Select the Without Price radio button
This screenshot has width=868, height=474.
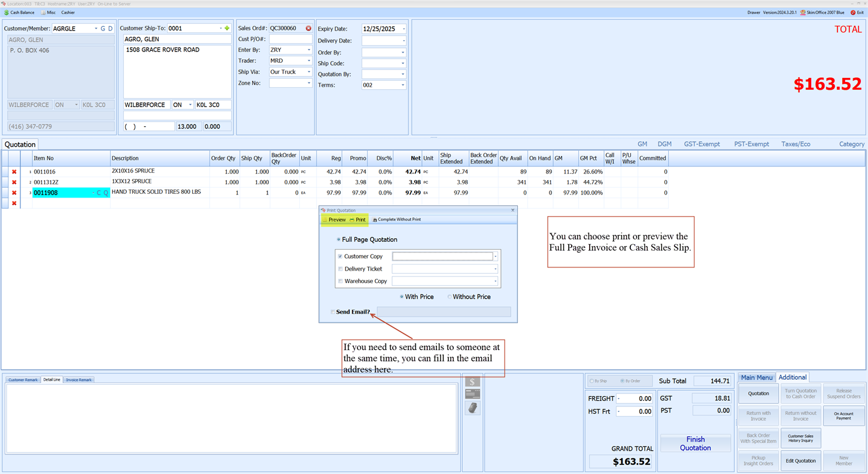click(x=450, y=297)
